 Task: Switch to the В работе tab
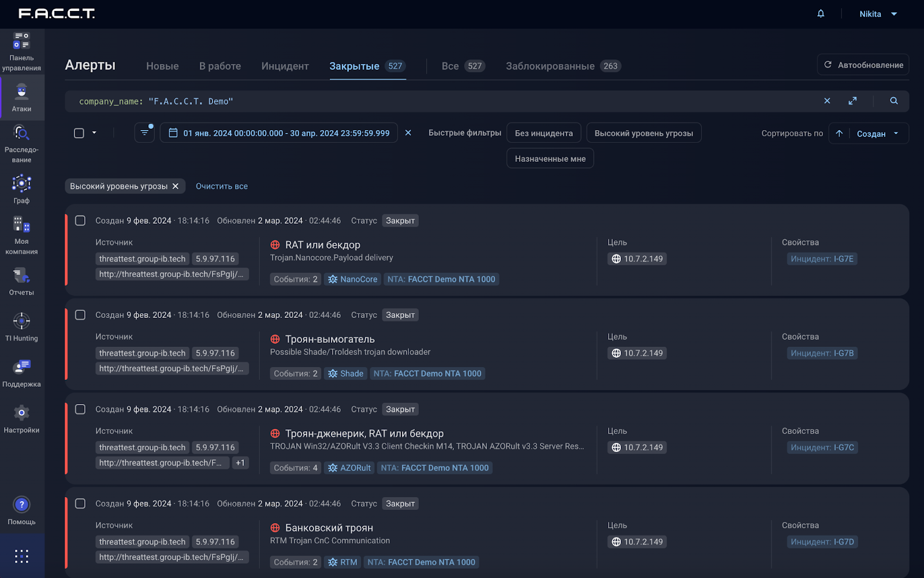[220, 66]
